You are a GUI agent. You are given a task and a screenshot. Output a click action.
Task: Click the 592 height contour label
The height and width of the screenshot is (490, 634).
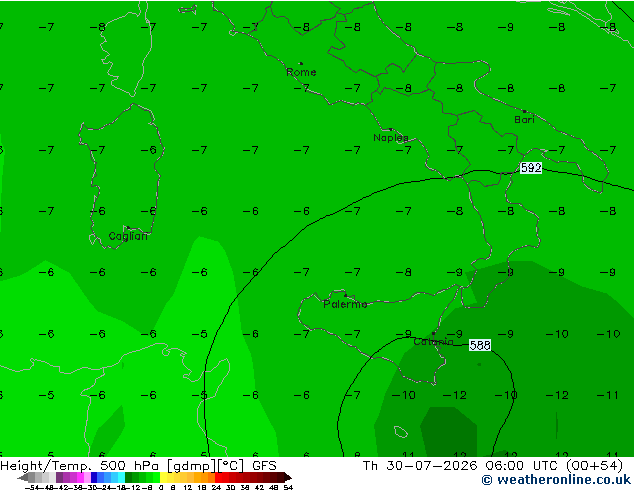click(530, 167)
